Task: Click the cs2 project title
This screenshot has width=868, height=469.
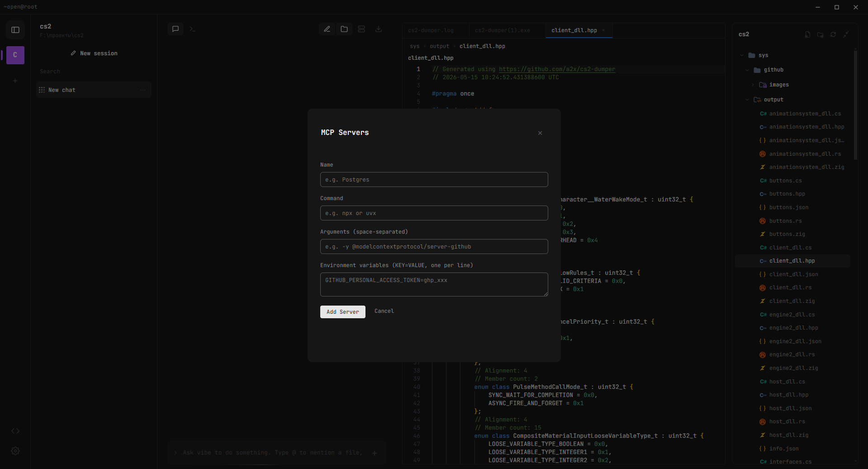Action: click(45, 26)
